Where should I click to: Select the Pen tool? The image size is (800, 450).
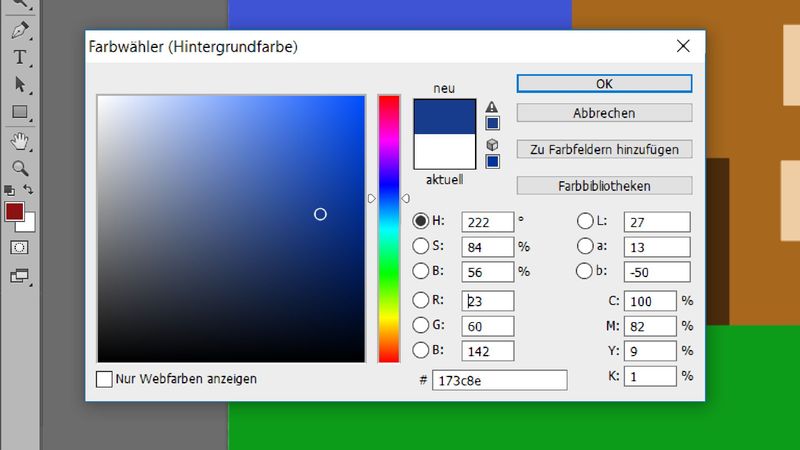tap(19, 31)
